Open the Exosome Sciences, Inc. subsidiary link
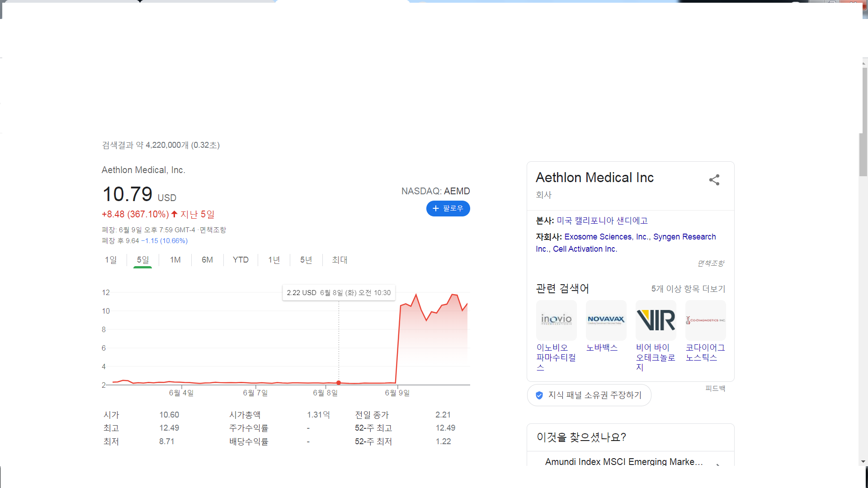The width and height of the screenshot is (868, 488). (x=606, y=237)
